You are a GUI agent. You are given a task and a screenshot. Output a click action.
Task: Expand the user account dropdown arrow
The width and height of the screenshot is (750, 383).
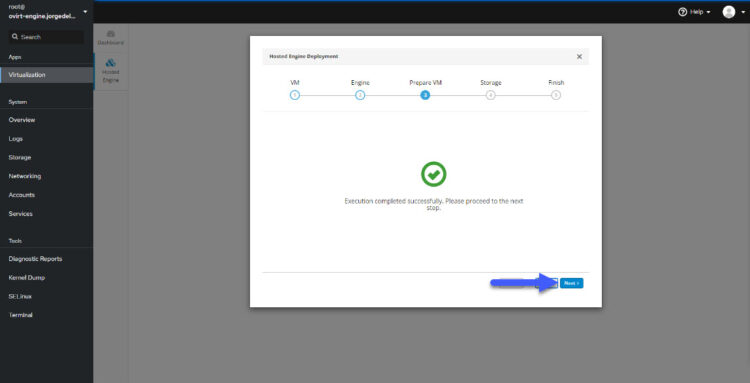[x=743, y=12]
